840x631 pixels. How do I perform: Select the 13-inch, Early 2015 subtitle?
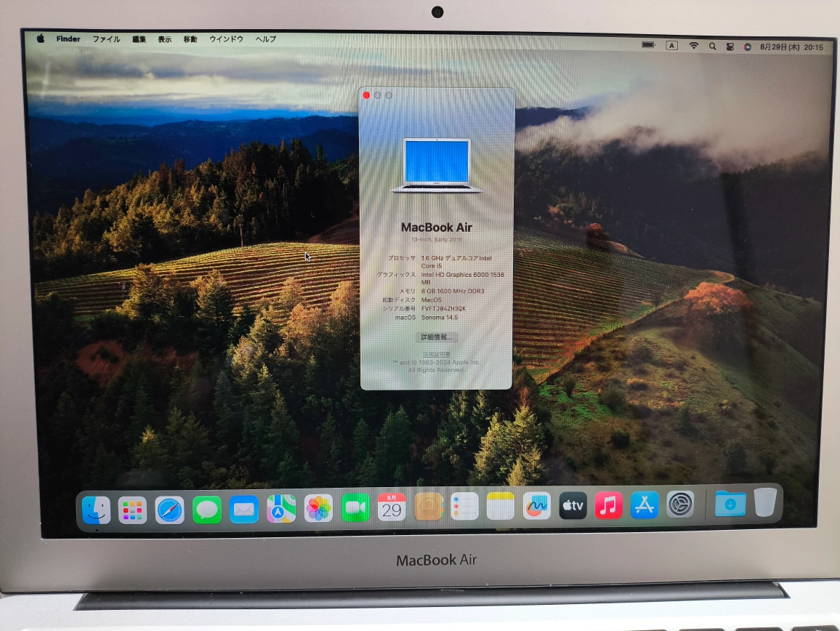(x=437, y=240)
